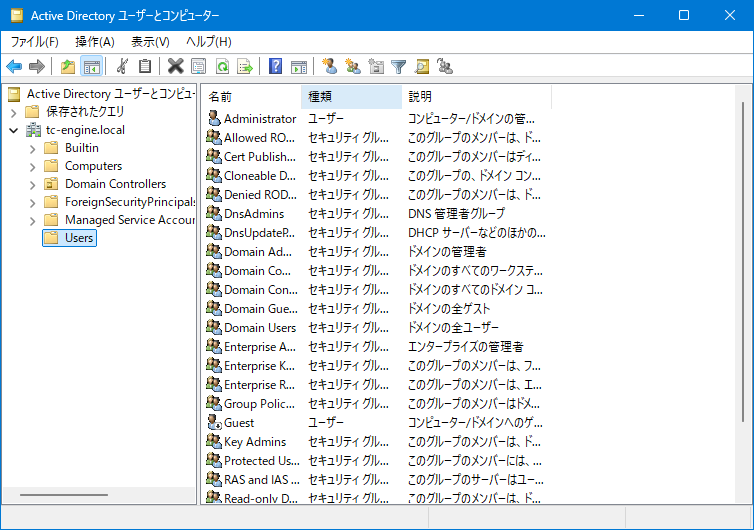The width and height of the screenshot is (754, 530).
Task: Select the Group Polic... entry
Action: pyautogui.click(x=259, y=404)
